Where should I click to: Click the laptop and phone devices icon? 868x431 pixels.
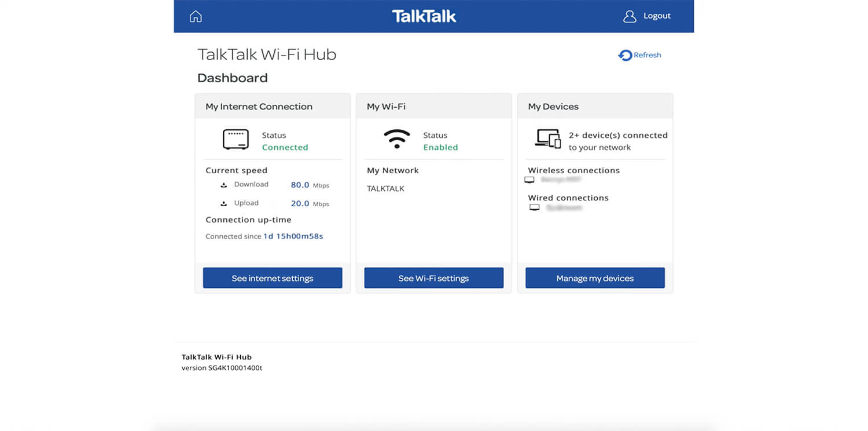click(x=548, y=139)
